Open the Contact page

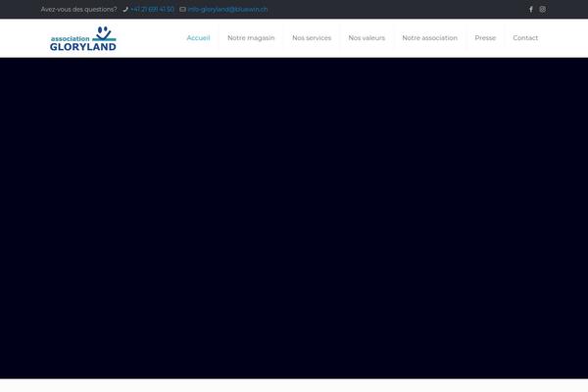pos(525,38)
